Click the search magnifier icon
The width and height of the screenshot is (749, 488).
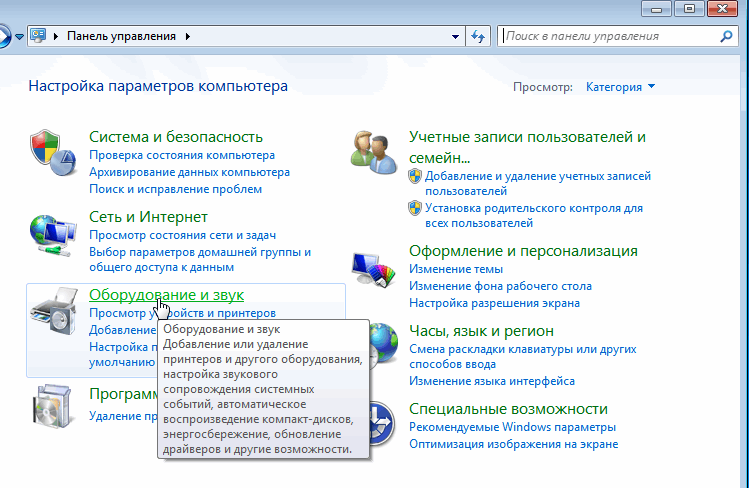pyautogui.click(x=726, y=36)
